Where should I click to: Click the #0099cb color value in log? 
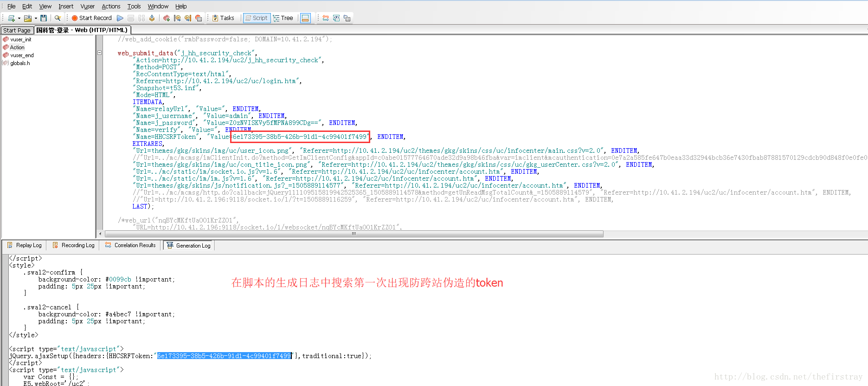(118, 279)
